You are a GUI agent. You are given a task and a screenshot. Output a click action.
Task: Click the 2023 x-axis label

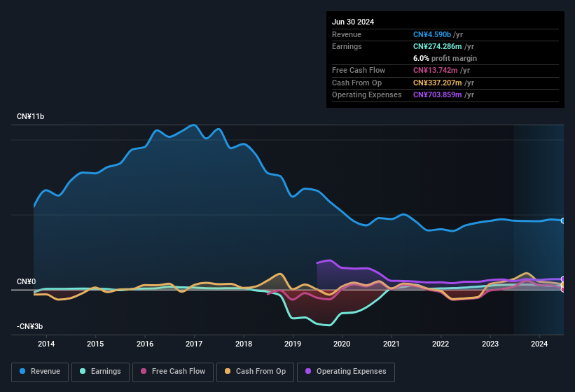coord(490,344)
